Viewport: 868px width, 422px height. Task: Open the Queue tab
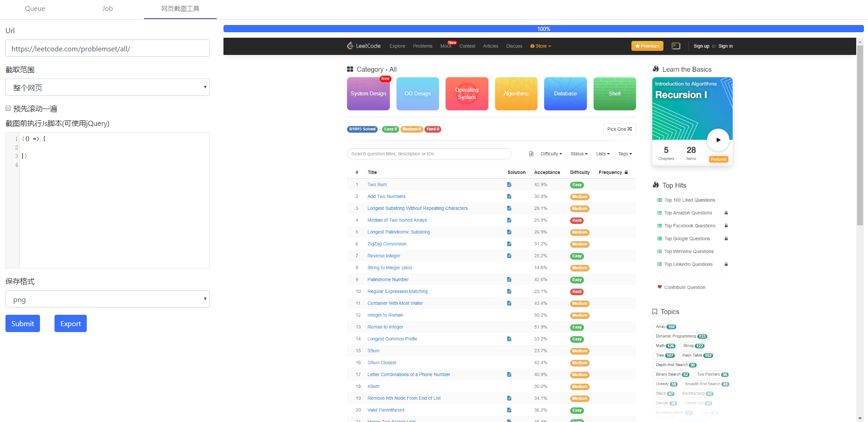click(35, 9)
